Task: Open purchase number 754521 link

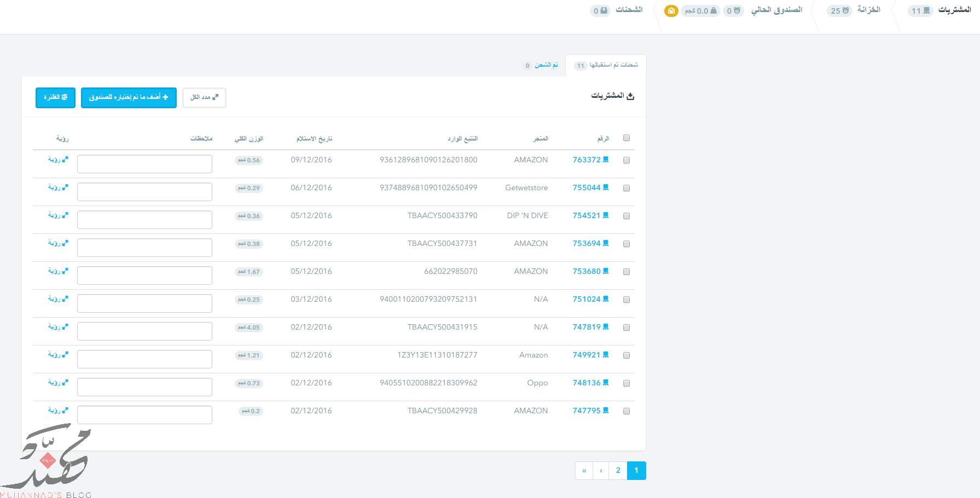Action: point(590,215)
